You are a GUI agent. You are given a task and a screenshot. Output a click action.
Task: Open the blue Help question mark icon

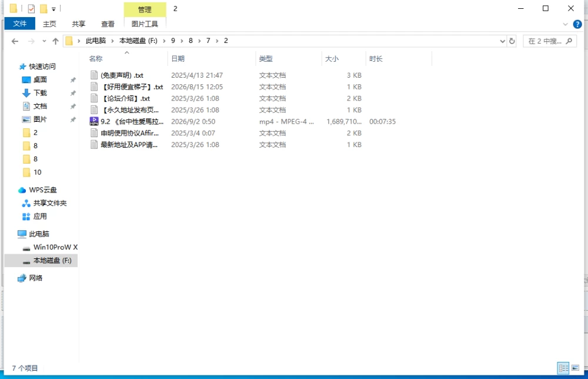pyautogui.click(x=577, y=24)
